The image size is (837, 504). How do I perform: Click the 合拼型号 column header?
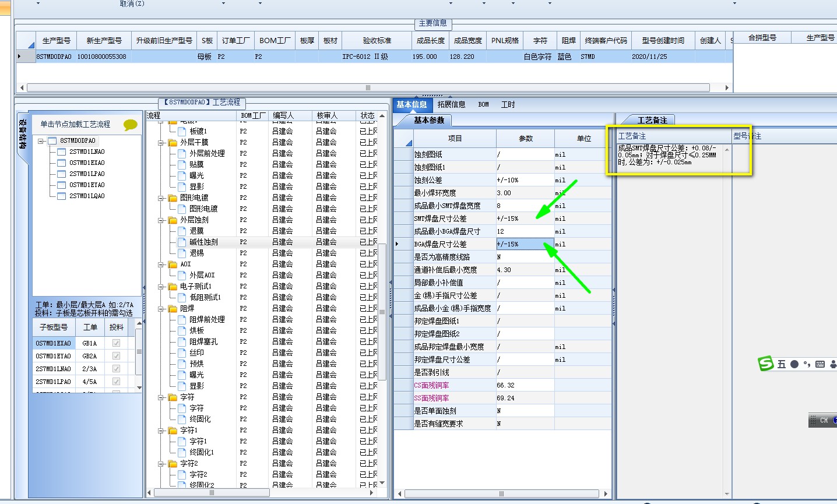762,37
